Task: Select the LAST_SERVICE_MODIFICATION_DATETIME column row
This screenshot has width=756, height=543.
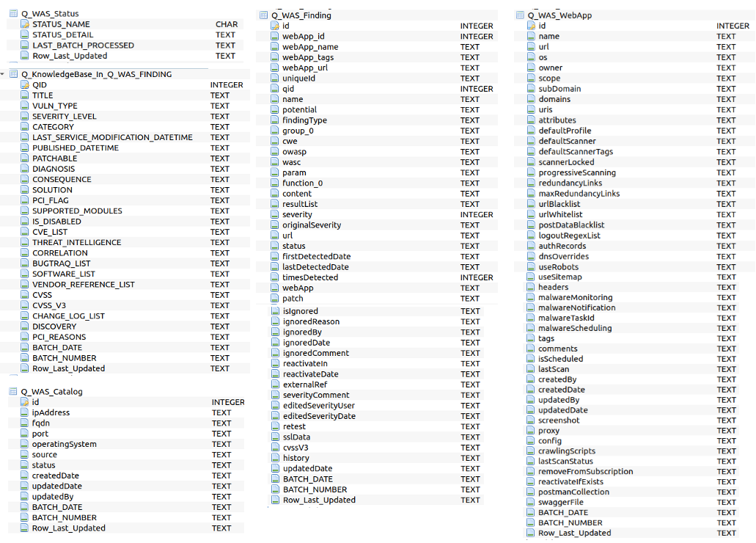Action: pyautogui.click(x=125, y=137)
